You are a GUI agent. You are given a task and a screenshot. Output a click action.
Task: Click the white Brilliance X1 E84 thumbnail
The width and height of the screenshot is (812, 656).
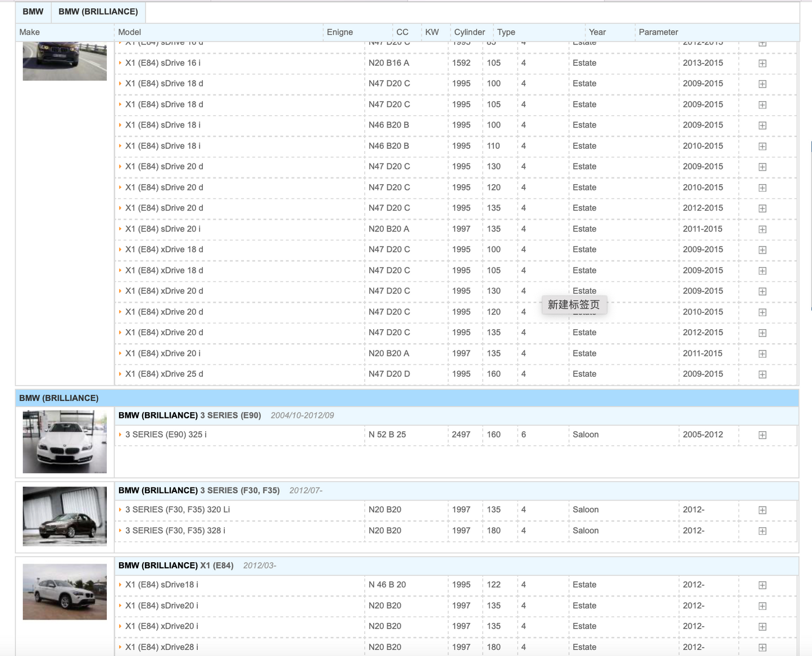pos(65,592)
